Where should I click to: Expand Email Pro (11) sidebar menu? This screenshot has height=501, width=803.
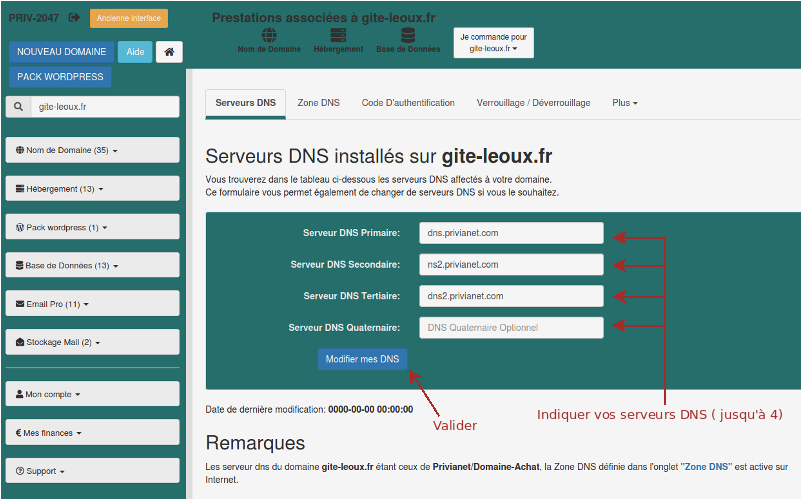tap(93, 304)
